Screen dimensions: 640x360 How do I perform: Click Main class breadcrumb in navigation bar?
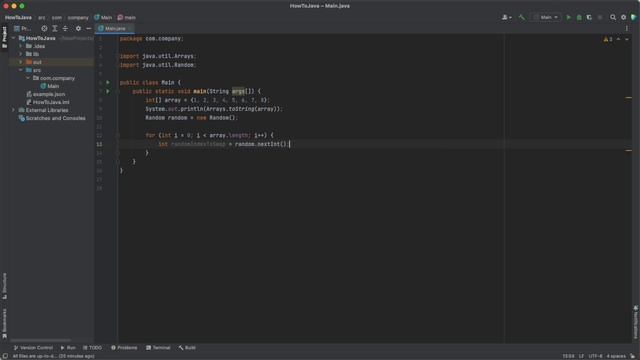click(103, 18)
